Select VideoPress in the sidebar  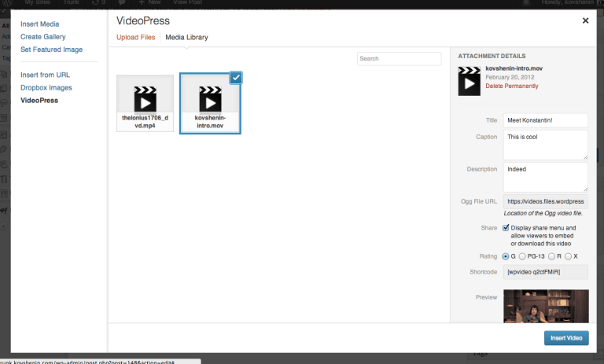pyautogui.click(x=39, y=100)
